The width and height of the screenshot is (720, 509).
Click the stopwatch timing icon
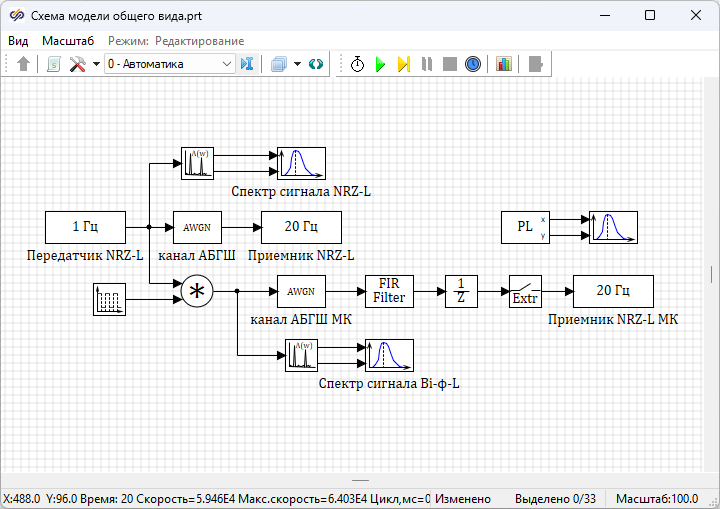[358, 64]
